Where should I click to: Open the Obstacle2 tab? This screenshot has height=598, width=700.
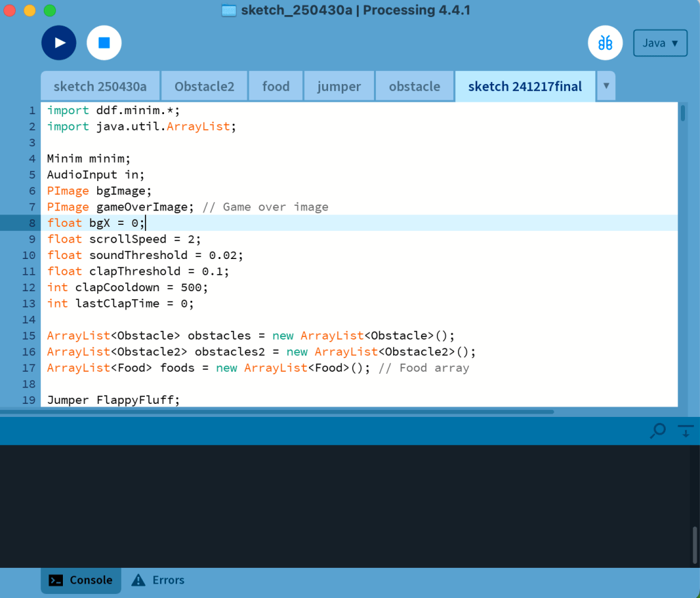click(204, 87)
